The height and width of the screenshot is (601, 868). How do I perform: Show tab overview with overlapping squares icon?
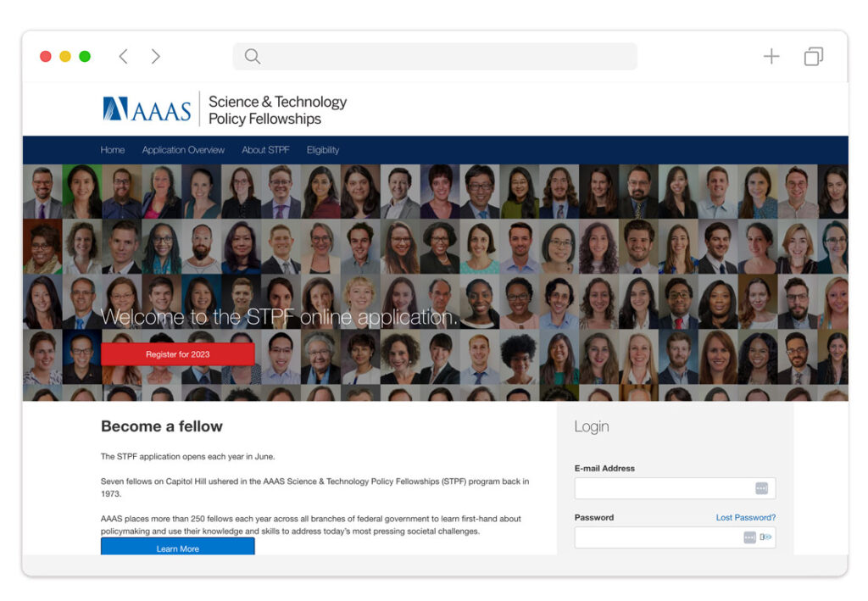pyautogui.click(x=813, y=57)
